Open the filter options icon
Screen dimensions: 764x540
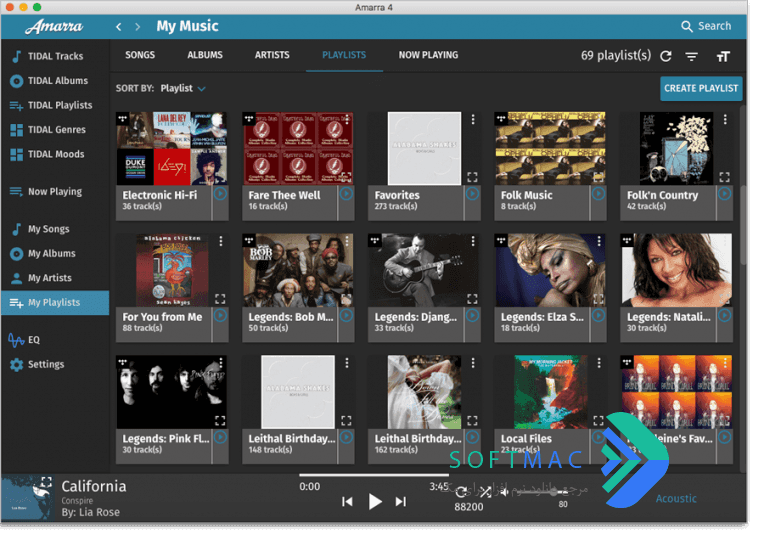[x=691, y=57]
